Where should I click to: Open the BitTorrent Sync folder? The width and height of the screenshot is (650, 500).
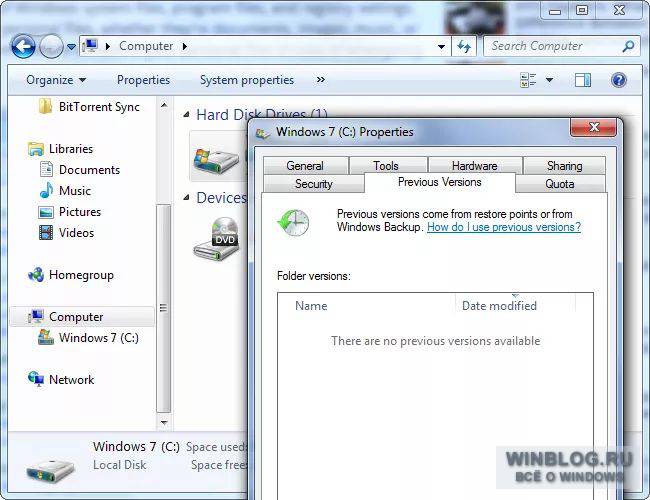(x=89, y=107)
